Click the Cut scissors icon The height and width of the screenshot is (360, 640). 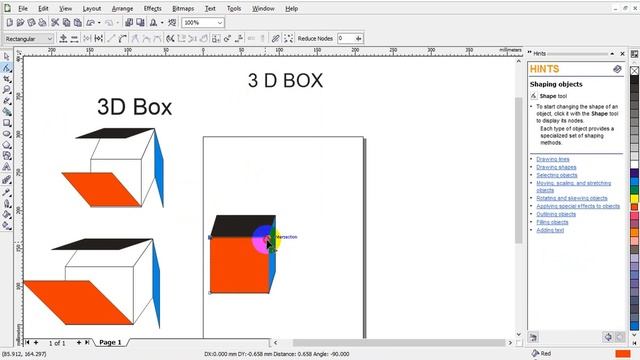(55, 22)
